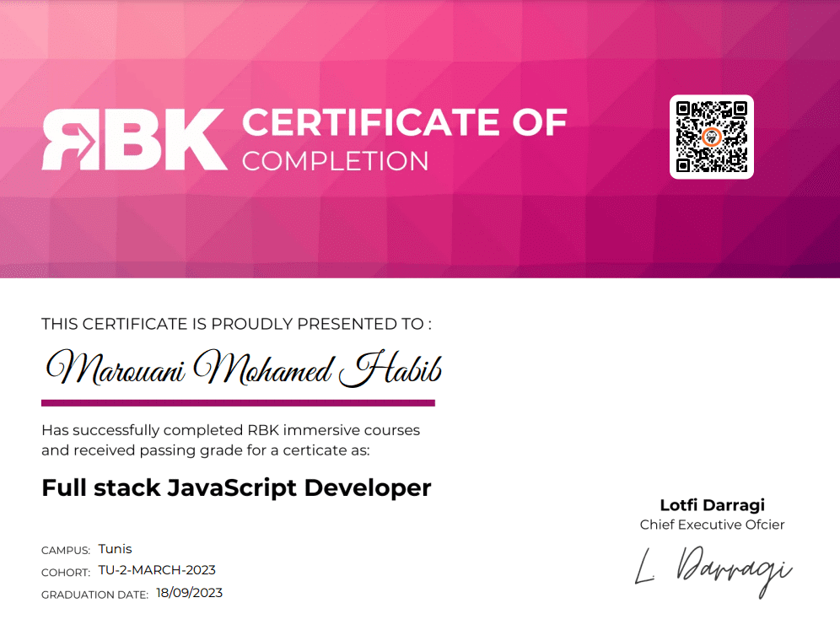This screenshot has height=630, width=840.
Task: Click the 'COHORT:' label
Action: coord(66,573)
